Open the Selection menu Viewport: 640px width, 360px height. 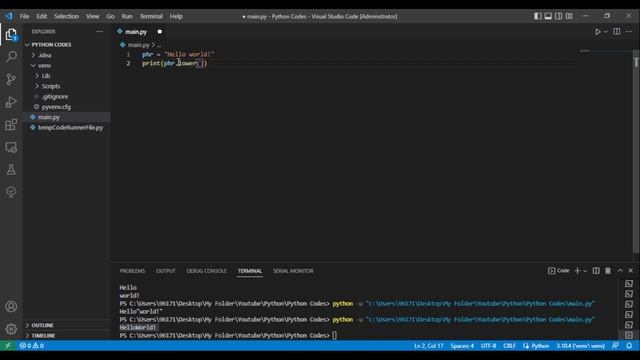66,16
